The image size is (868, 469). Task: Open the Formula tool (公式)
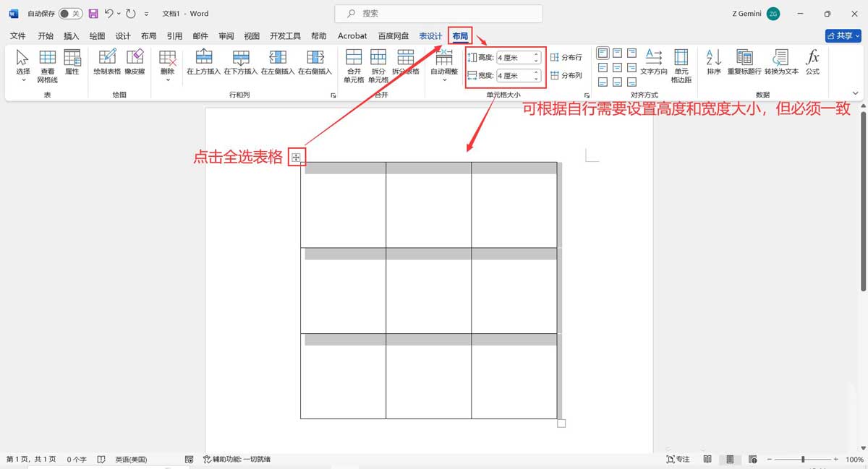point(813,64)
